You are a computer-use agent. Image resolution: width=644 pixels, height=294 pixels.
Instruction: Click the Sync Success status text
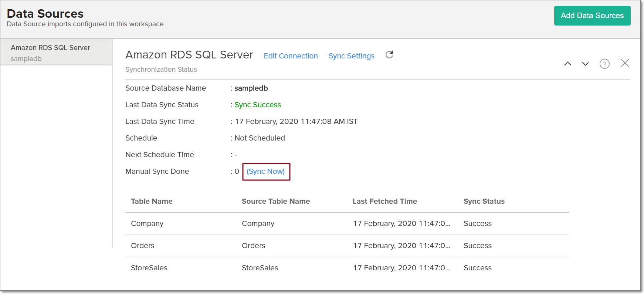click(x=258, y=105)
